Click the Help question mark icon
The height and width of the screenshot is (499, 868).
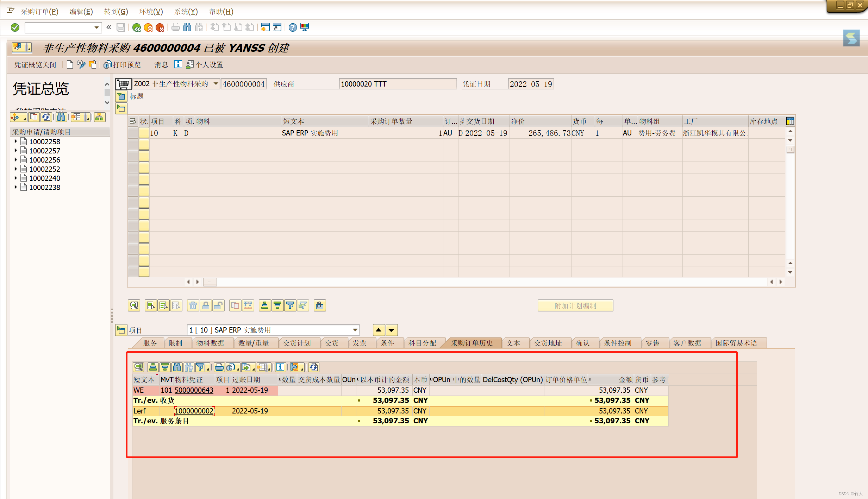pos(293,27)
